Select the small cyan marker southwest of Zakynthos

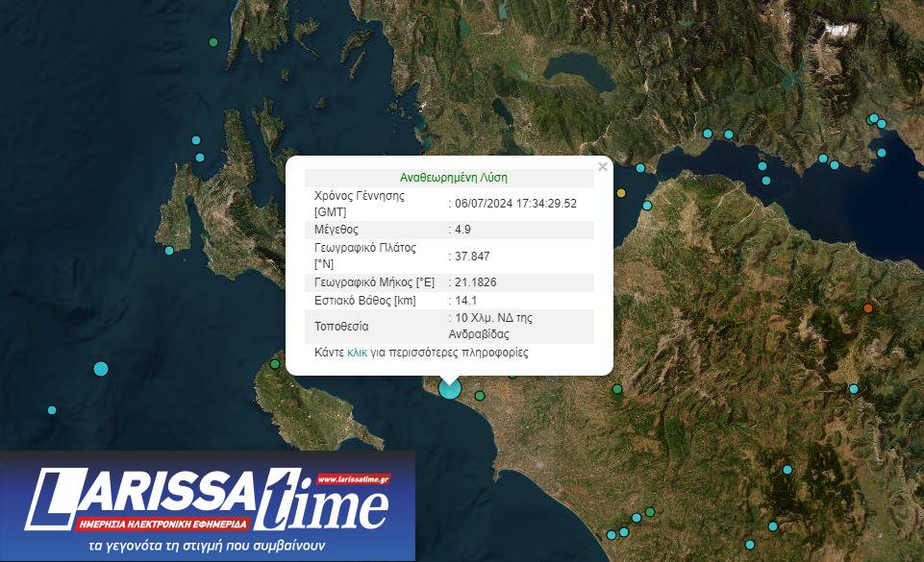[52, 410]
